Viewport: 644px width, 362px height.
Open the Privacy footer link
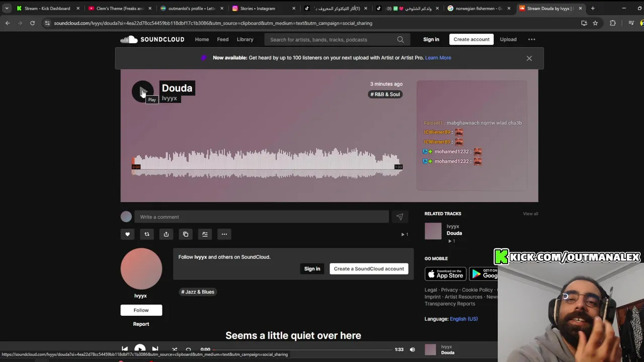[449, 290]
